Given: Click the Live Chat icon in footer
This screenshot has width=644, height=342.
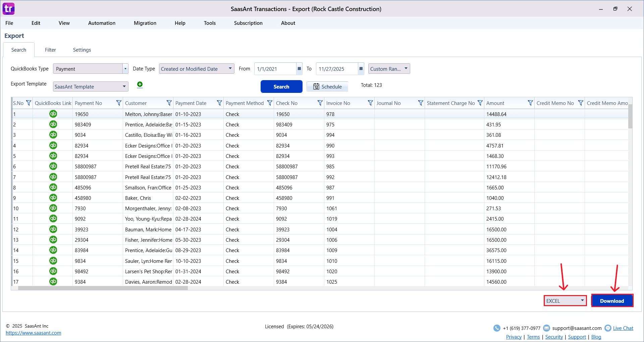Looking at the screenshot, I should point(608,328).
